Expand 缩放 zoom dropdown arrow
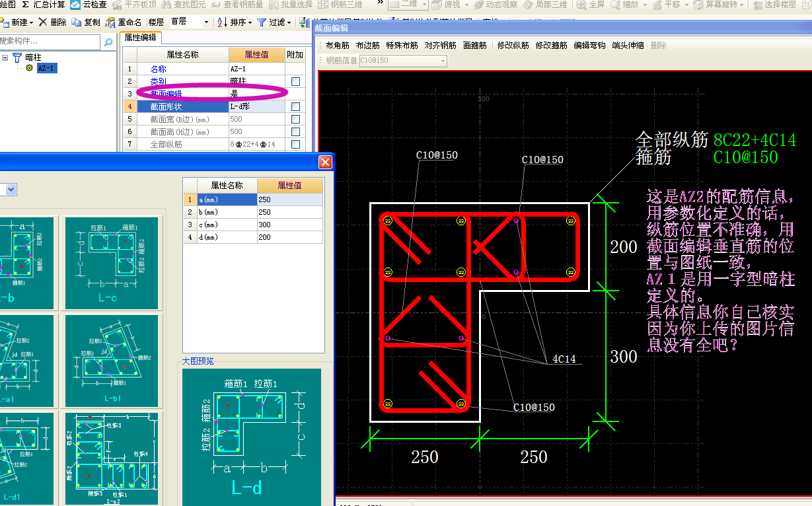Image resolution: width=812 pixels, height=506 pixels. [644, 5]
